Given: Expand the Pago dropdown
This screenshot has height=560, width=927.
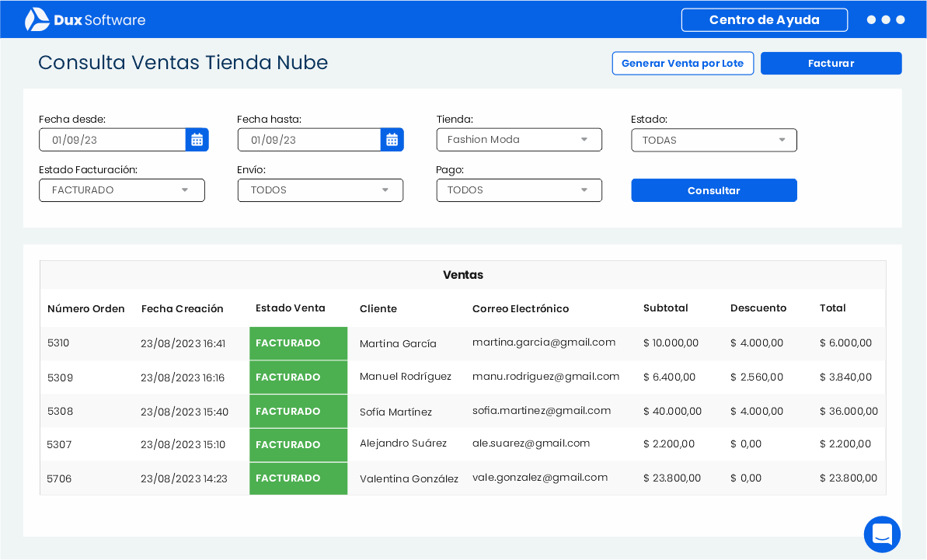Looking at the screenshot, I should [x=519, y=190].
